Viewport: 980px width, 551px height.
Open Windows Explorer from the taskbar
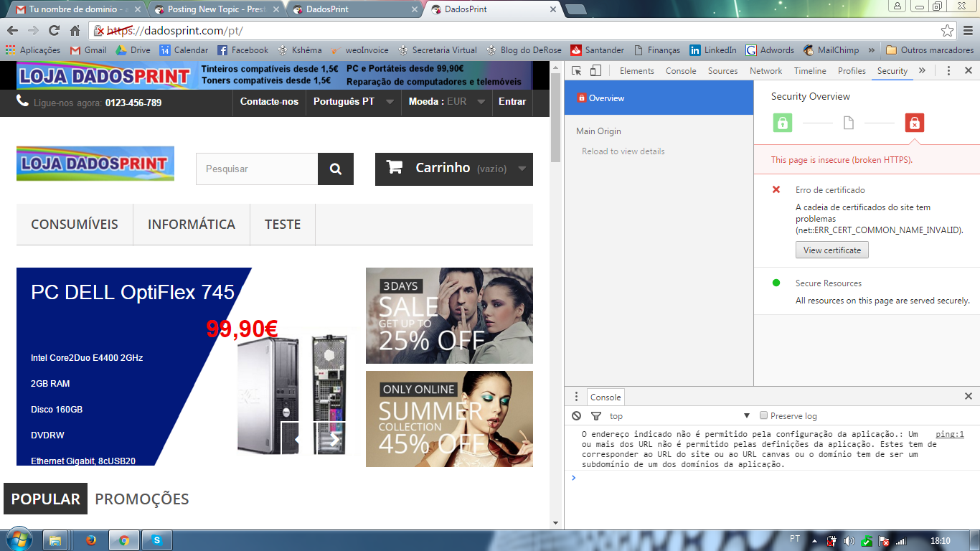(x=56, y=540)
